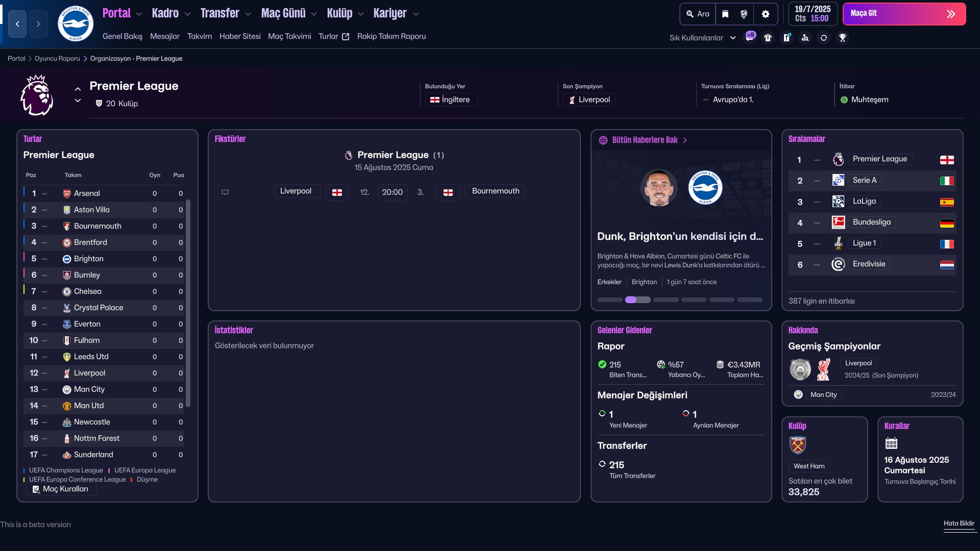980x551 pixels.
Task: Open messages shortcut with +9 badge
Action: (750, 37)
